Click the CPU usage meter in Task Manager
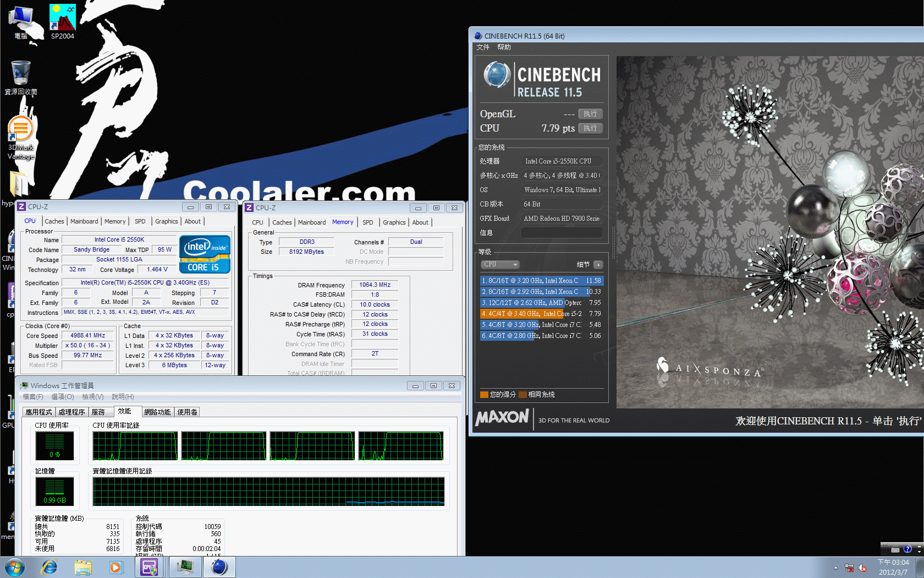Screen dimensions: 924x578 pos(54,445)
